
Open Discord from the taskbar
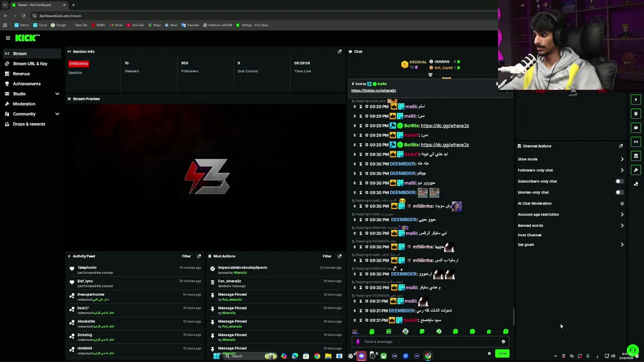pyautogui.click(x=361, y=356)
